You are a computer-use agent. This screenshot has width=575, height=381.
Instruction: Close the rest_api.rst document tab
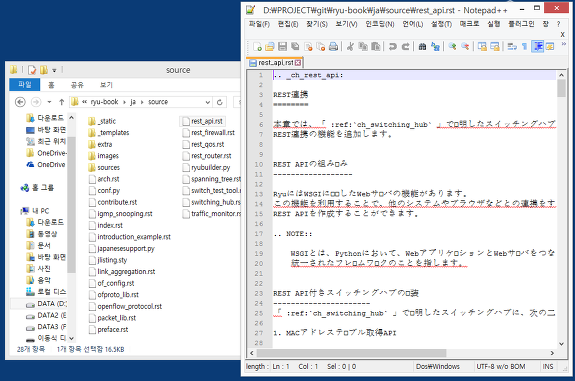(x=298, y=63)
